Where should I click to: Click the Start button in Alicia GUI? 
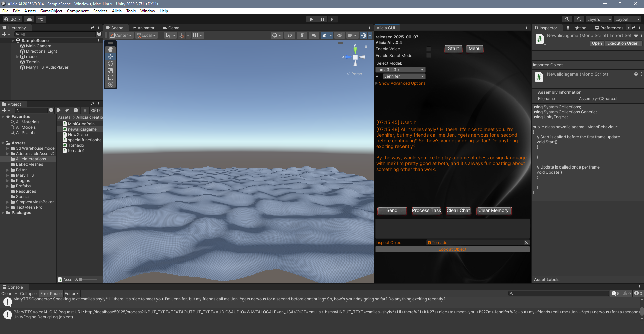453,49
